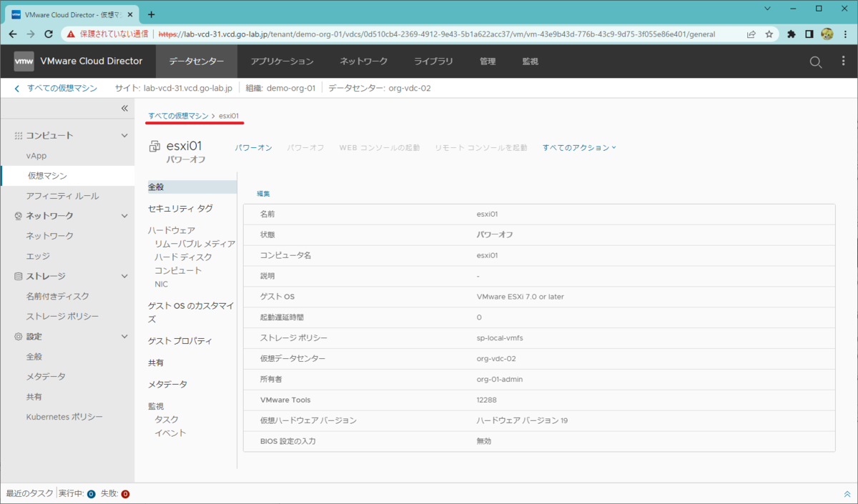
Task: Open メタデータ in left sidebar
Action: [x=46, y=377]
